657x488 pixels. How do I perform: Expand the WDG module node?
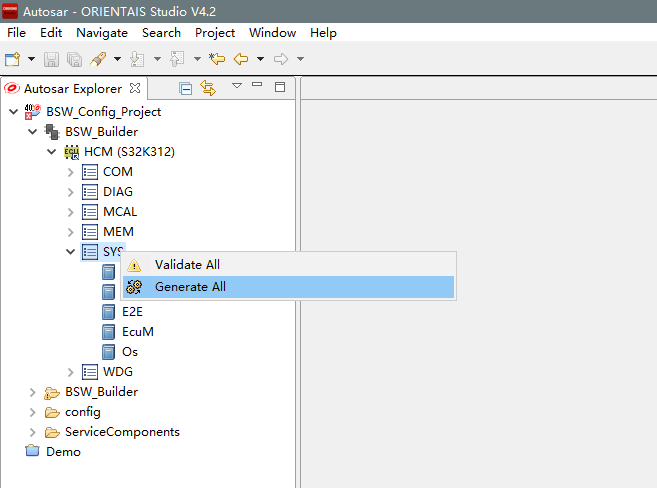click(x=70, y=372)
